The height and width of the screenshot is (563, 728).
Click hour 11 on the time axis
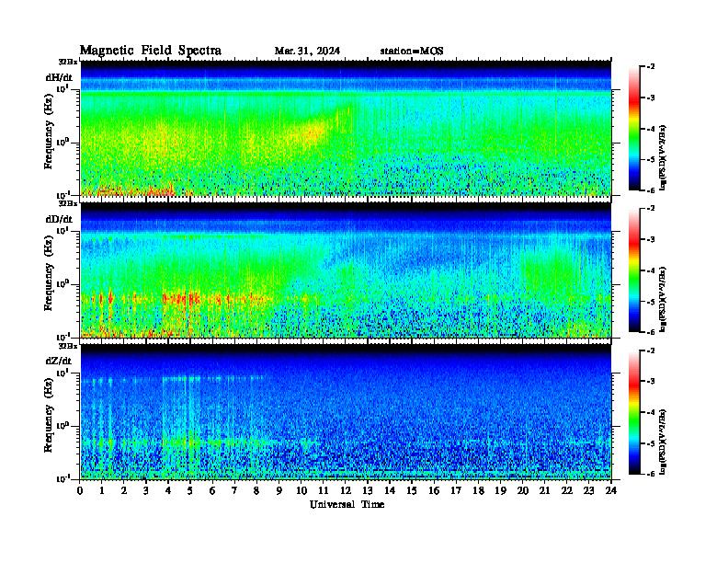(324, 491)
